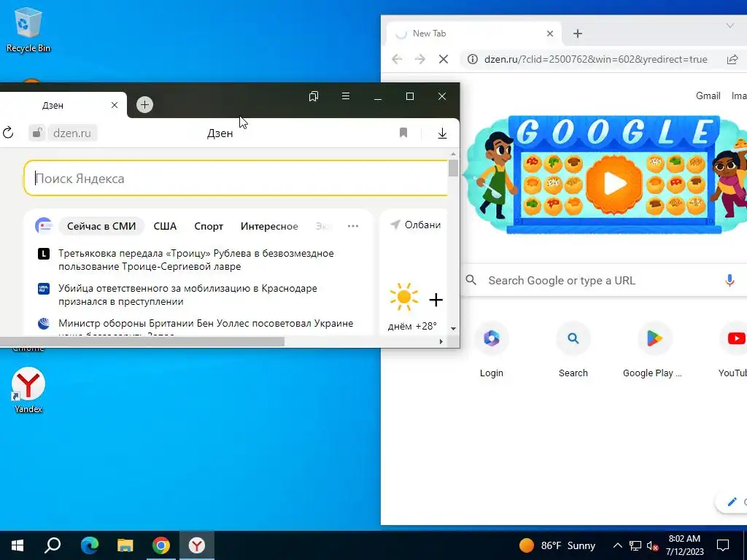The height and width of the screenshot is (560, 747).
Task: Switch to Chrome on the taskbar
Action: (x=161, y=545)
